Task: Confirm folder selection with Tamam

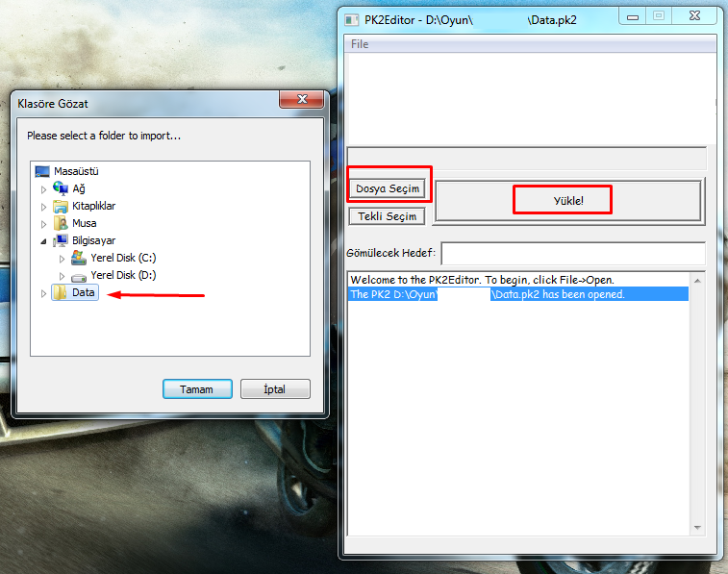Action: (x=197, y=389)
